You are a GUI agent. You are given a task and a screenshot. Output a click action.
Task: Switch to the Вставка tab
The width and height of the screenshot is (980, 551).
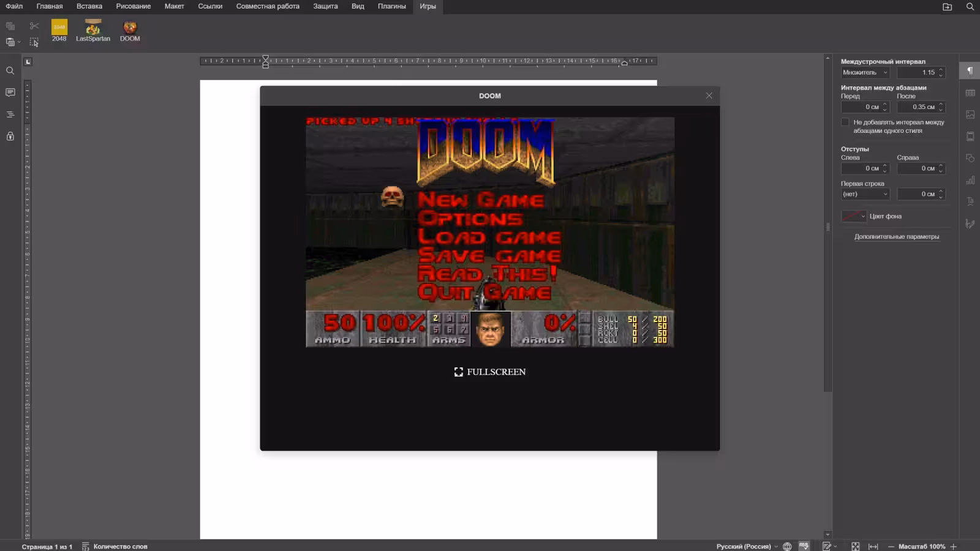[x=89, y=7]
